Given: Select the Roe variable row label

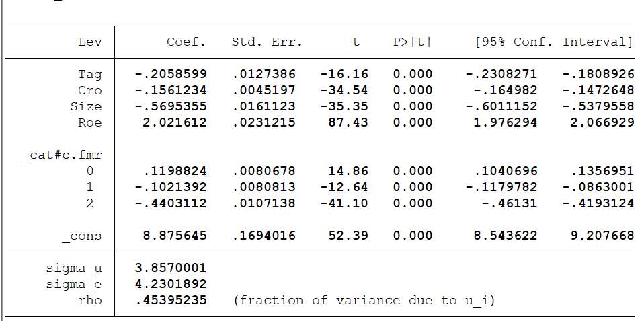Looking at the screenshot, I should point(90,122).
